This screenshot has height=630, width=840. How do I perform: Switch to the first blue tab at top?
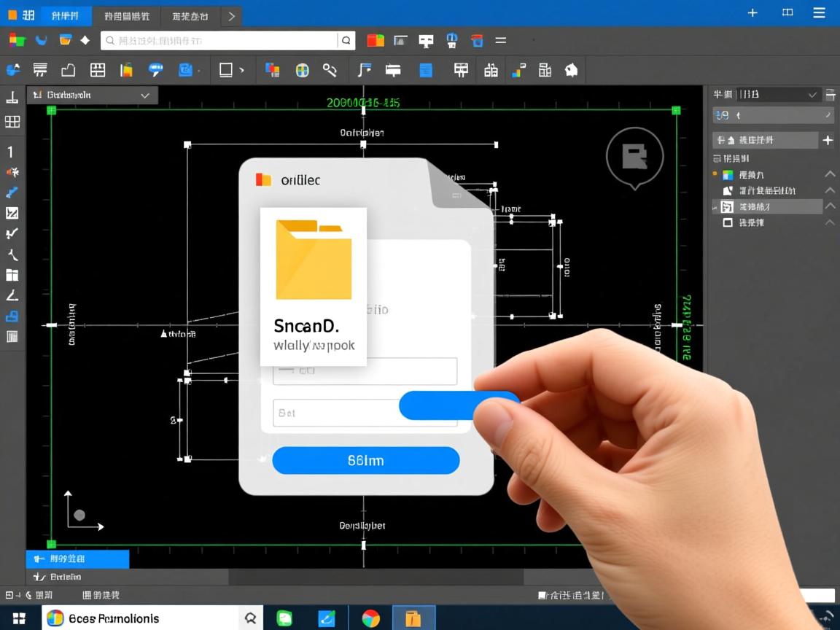[x=66, y=15]
